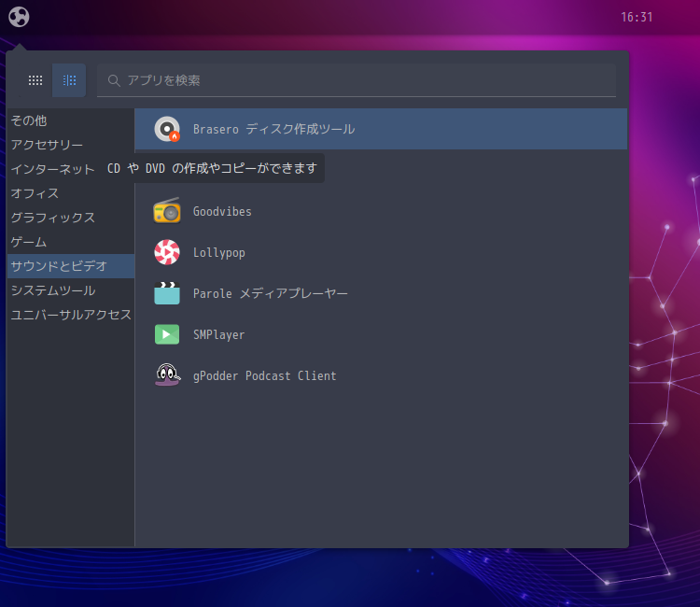Screen dimensions: 700x607
Task: Click the 16:31 clock in panel
Action: (x=637, y=17)
